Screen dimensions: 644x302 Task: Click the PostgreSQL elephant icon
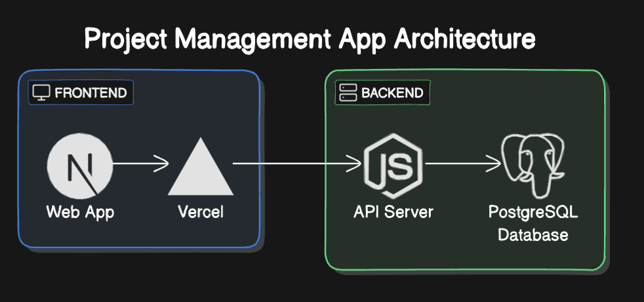click(x=533, y=166)
